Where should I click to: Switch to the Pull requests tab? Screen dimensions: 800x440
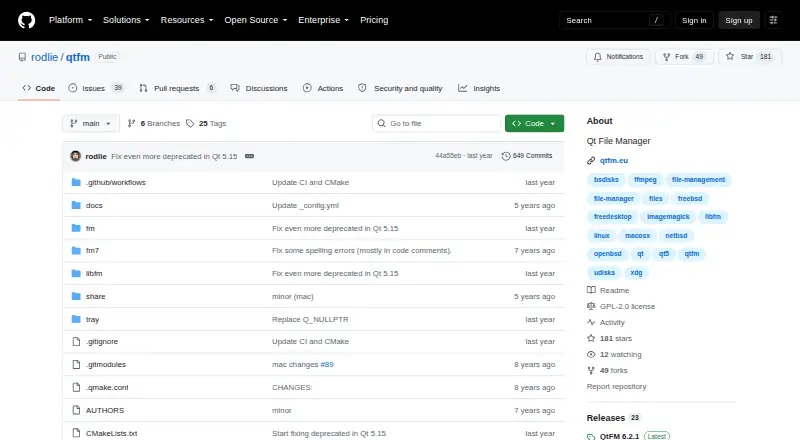(177, 88)
